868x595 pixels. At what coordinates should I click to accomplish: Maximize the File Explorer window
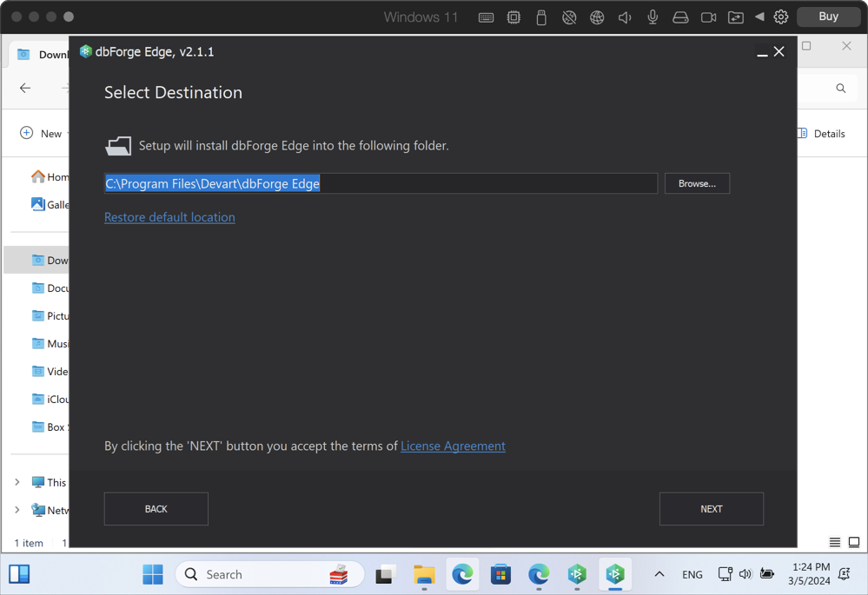(806, 46)
